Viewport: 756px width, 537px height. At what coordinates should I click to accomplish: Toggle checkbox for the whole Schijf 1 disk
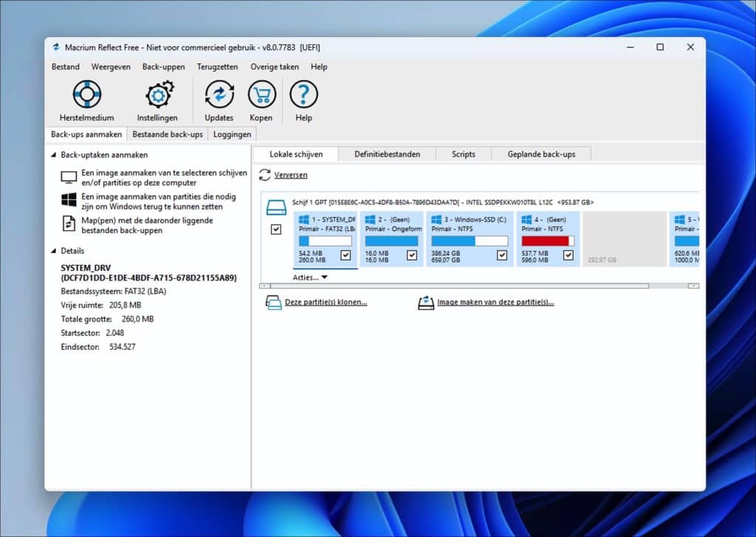tap(276, 229)
